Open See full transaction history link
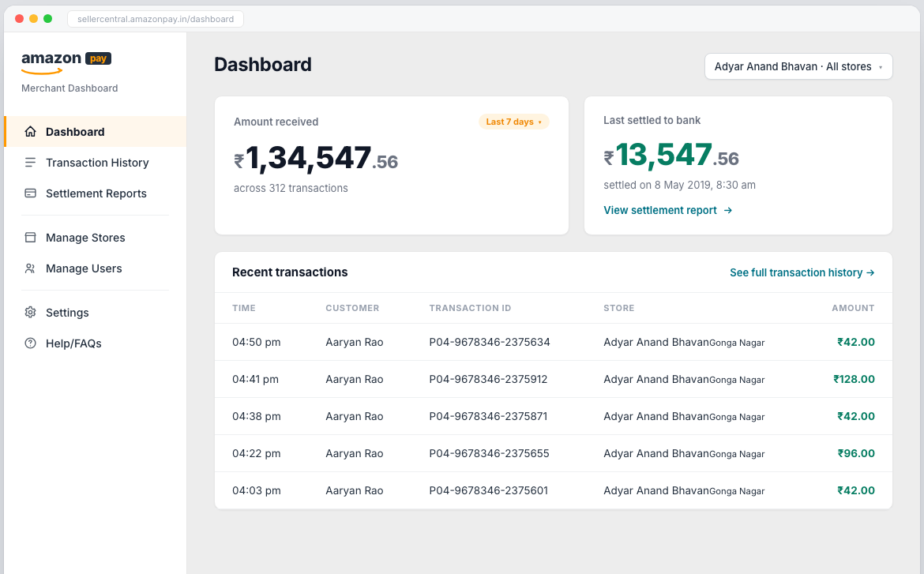The image size is (924, 574). tap(802, 272)
